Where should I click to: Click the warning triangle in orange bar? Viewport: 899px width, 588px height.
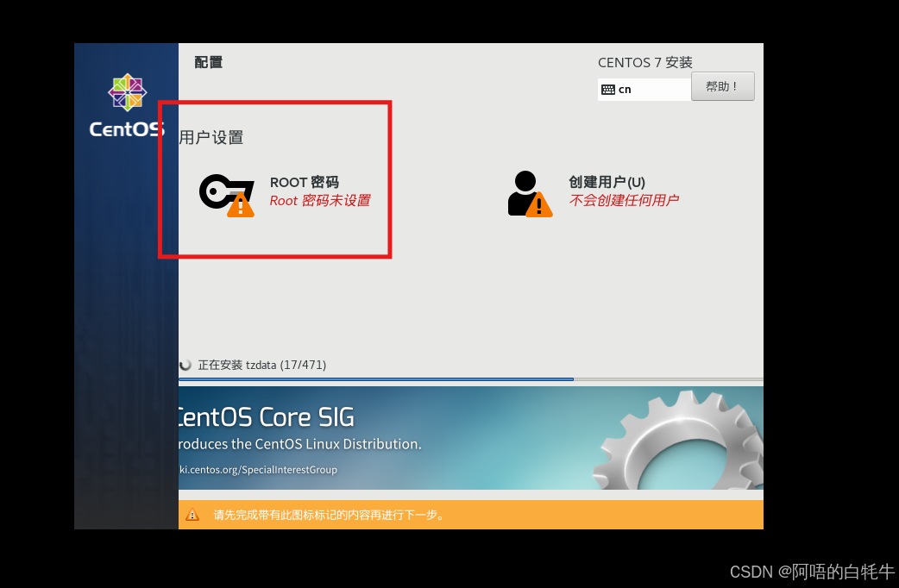point(192,515)
